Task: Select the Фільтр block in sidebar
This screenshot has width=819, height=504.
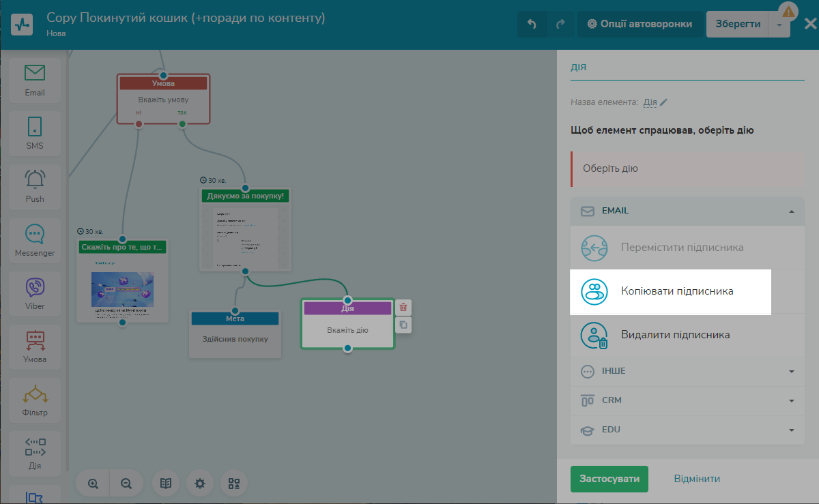Action: pos(35,401)
